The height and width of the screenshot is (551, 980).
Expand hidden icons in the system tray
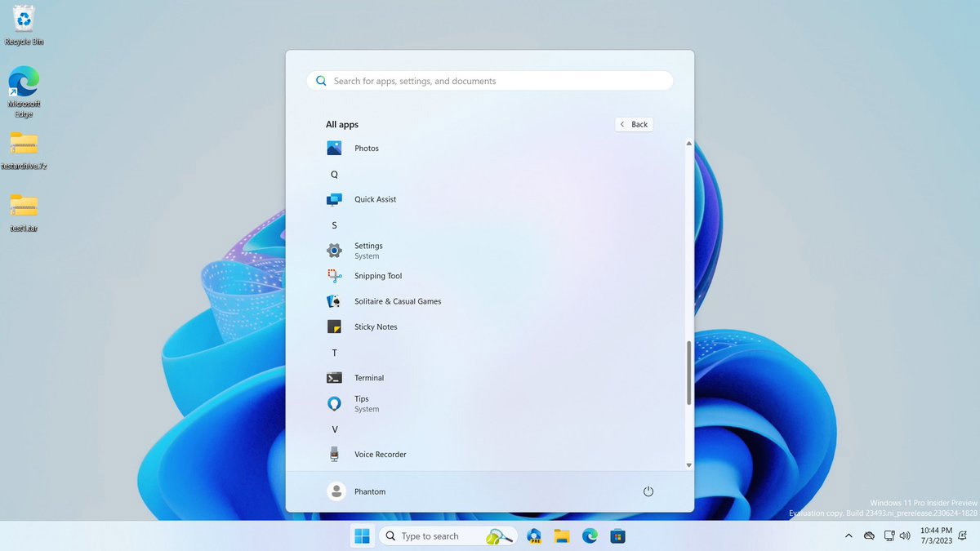(x=849, y=536)
